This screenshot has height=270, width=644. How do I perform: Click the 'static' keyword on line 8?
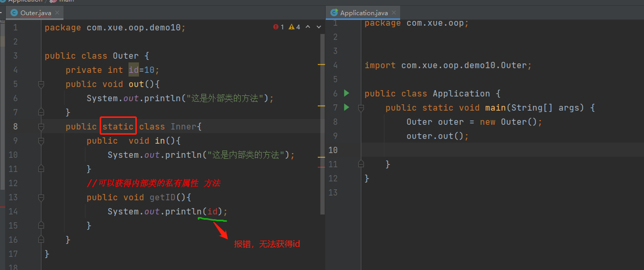point(118,126)
